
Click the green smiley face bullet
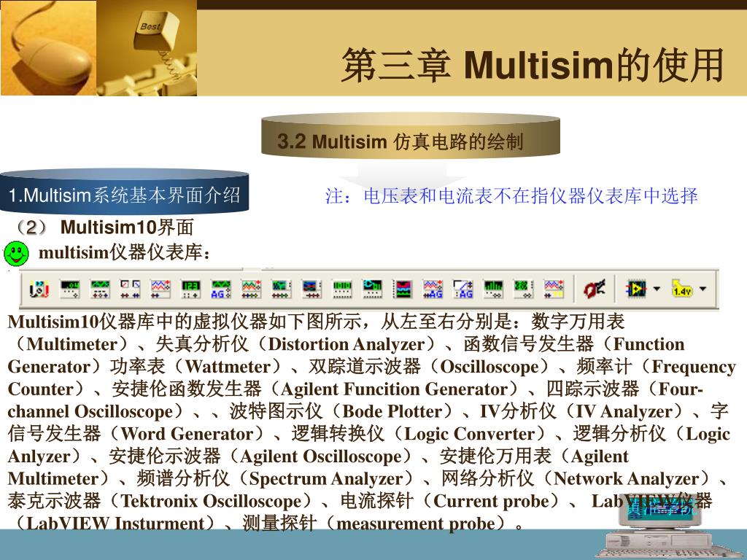(16, 253)
